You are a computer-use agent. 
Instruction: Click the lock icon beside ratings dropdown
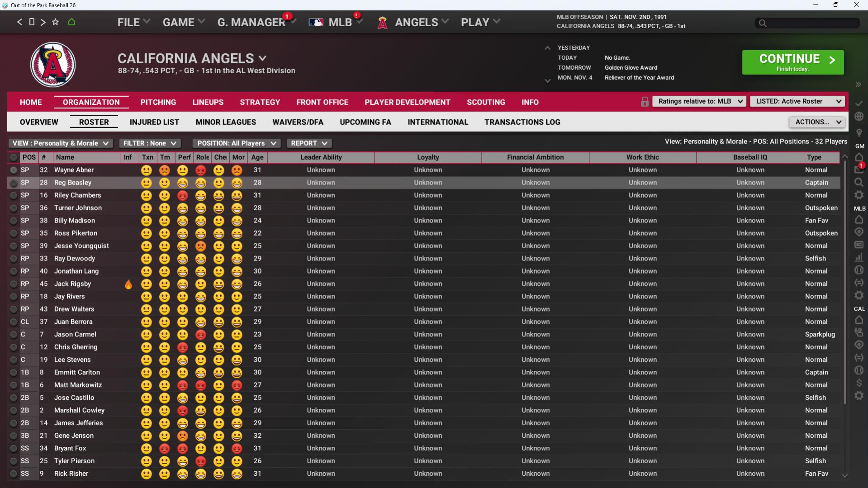click(645, 102)
